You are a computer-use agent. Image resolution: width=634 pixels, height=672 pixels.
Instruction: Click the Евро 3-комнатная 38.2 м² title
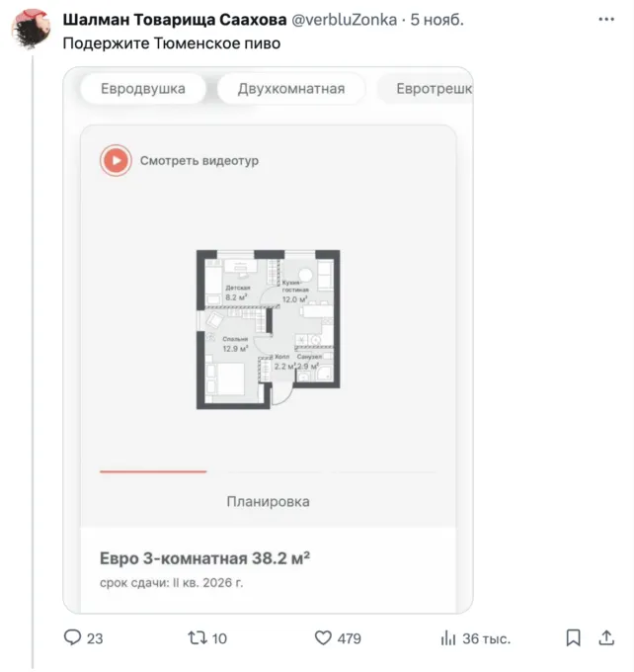coord(205,558)
